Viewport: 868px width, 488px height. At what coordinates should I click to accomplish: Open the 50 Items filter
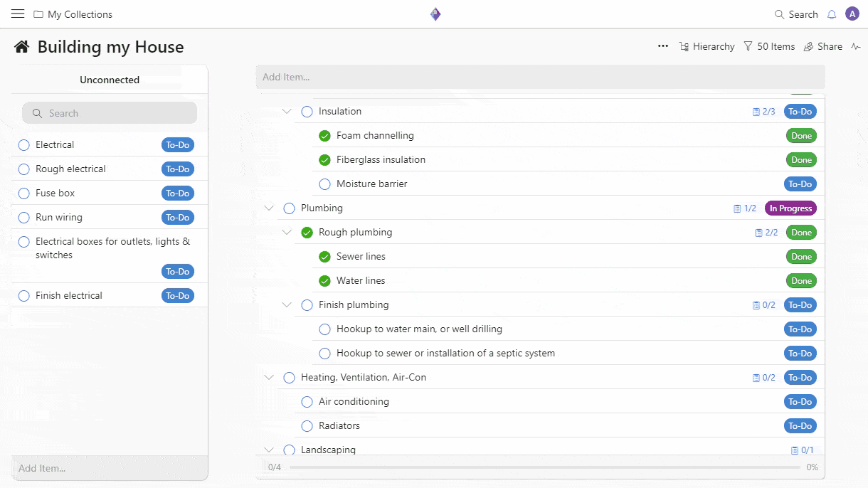pos(769,46)
